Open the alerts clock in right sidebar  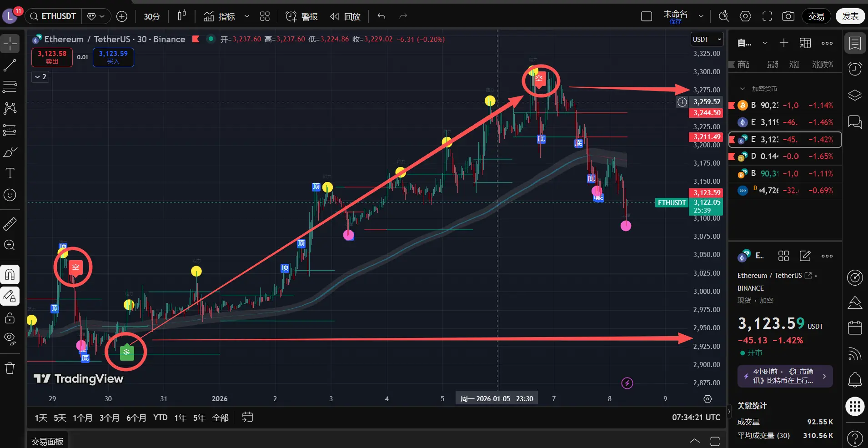tap(855, 69)
